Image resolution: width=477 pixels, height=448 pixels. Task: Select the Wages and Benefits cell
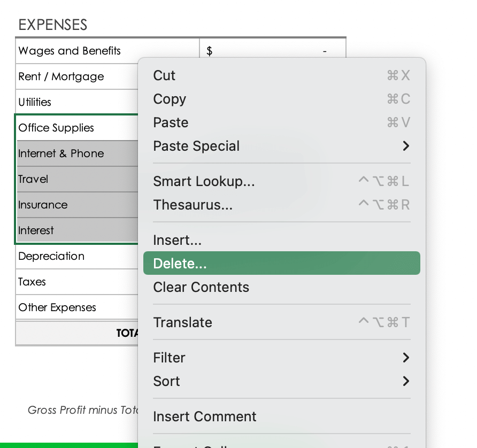(x=70, y=51)
